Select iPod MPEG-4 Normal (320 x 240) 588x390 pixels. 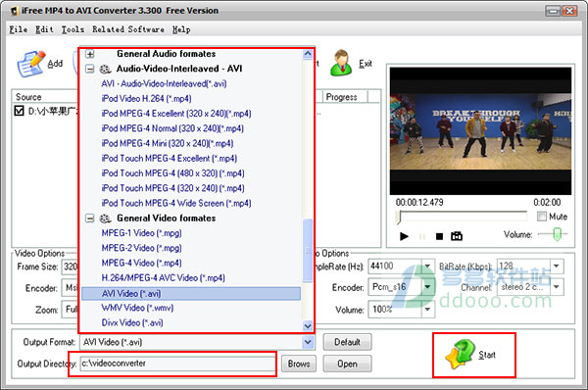point(172,128)
